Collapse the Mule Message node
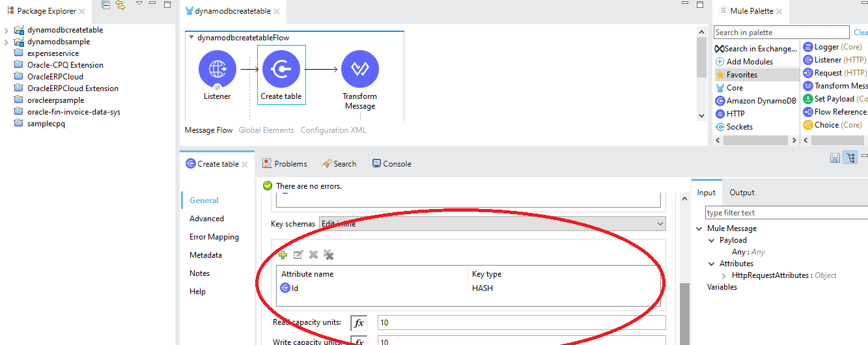868x345 pixels. click(700, 228)
